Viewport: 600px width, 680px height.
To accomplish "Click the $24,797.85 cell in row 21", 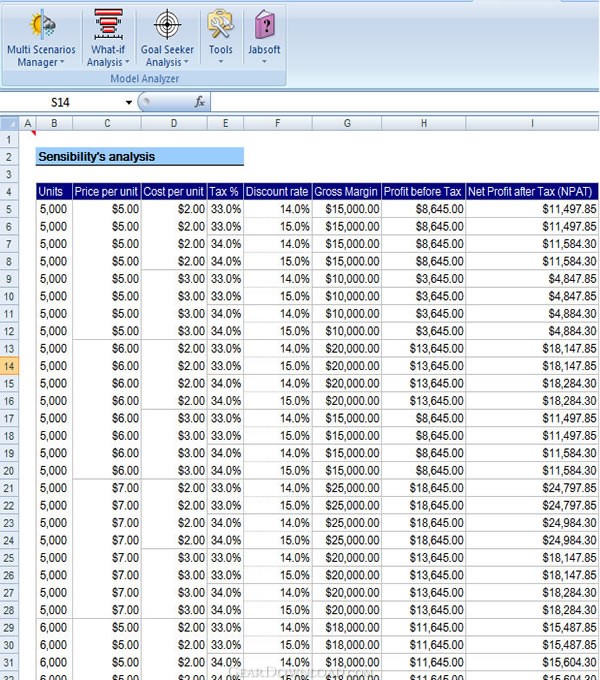I will [532, 488].
